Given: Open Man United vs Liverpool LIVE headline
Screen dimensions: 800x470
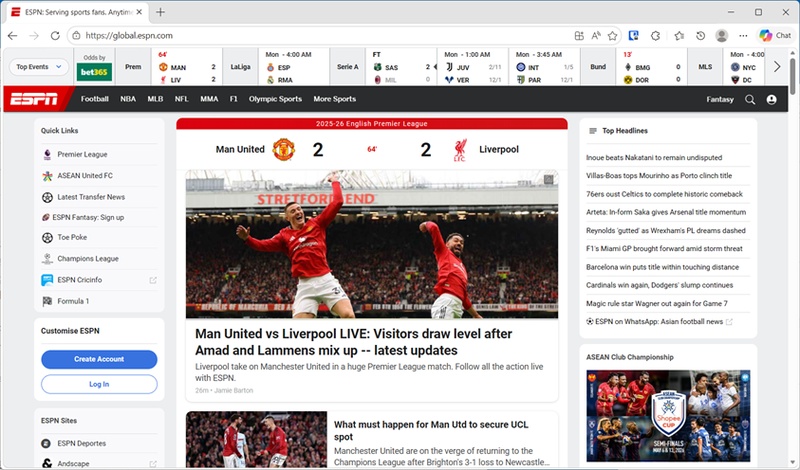Looking at the screenshot, I should click(x=354, y=342).
